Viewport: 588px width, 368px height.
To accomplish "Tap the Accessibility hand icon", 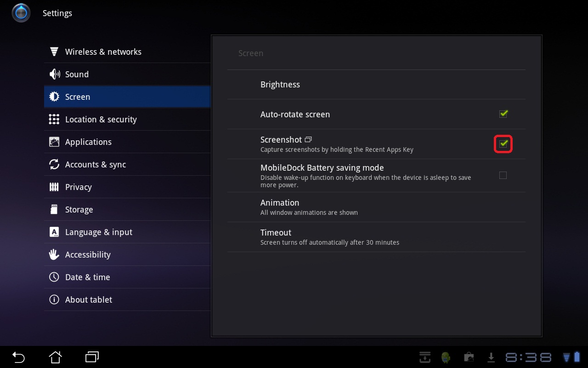I will point(54,254).
